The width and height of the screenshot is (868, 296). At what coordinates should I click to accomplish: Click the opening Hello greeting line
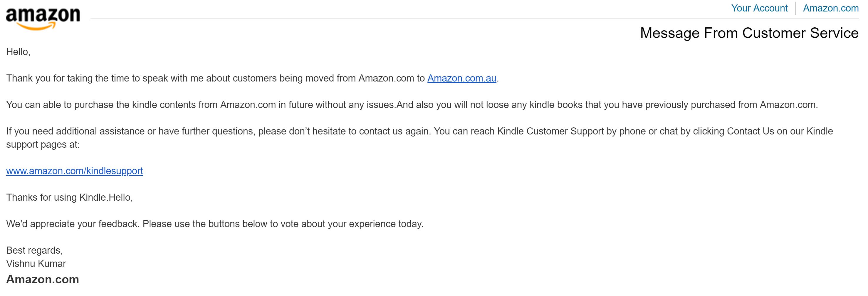(x=18, y=52)
